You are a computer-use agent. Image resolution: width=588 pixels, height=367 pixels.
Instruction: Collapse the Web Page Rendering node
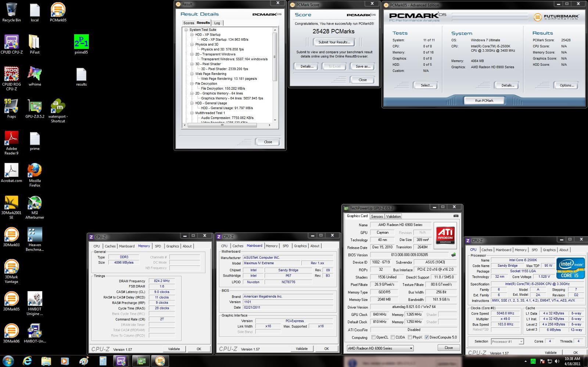coord(192,74)
